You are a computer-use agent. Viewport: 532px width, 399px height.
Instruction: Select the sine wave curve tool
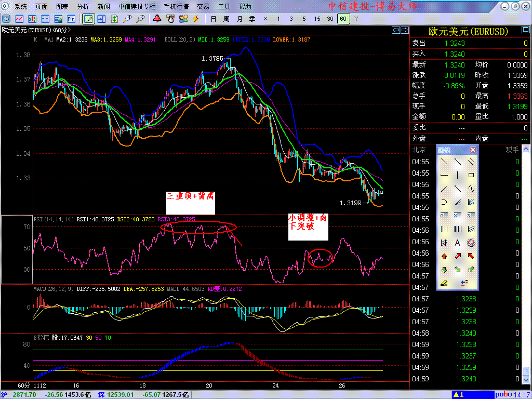point(471,189)
